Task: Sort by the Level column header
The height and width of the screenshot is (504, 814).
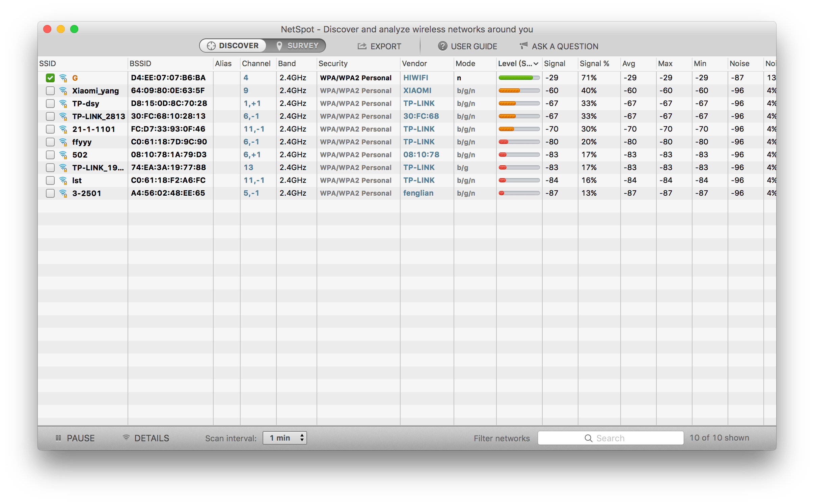Action: (x=519, y=63)
